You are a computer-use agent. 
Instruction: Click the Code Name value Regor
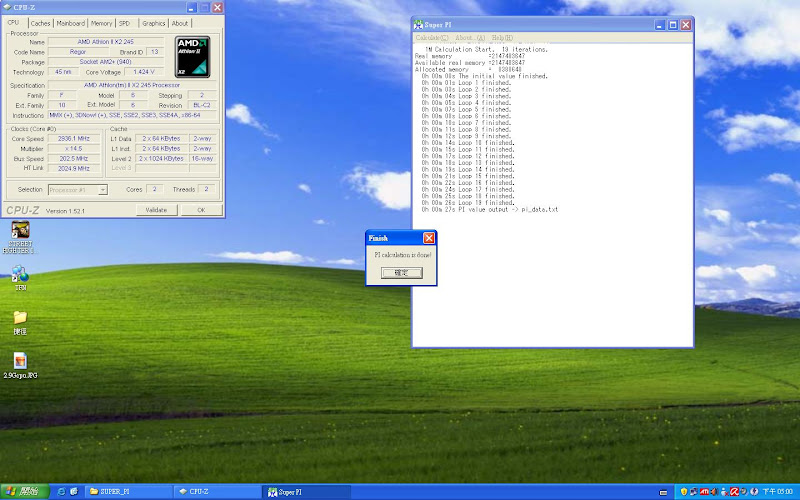click(x=78, y=52)
